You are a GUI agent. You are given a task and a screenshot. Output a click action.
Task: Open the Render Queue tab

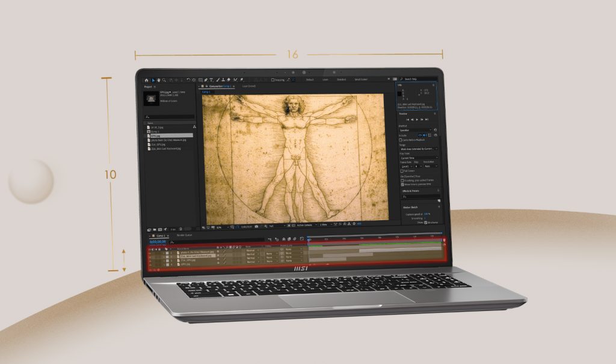click(x=184, y=235)
